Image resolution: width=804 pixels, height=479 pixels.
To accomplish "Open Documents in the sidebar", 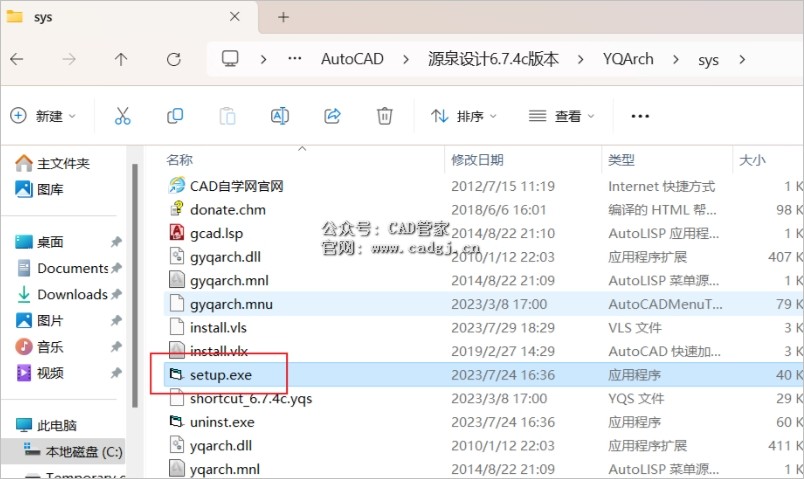I will (73, 268).
